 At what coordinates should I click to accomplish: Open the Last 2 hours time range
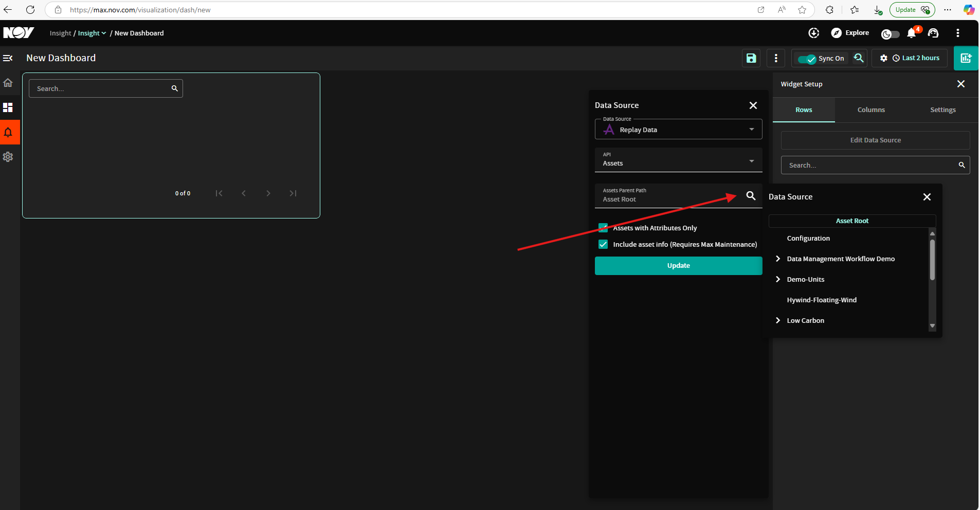tap(916, 58)
